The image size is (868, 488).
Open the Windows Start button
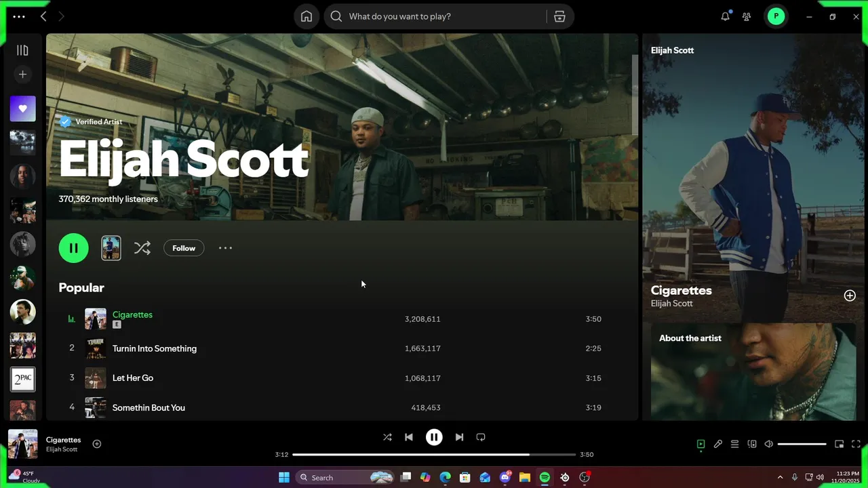(x=284, y=477)
